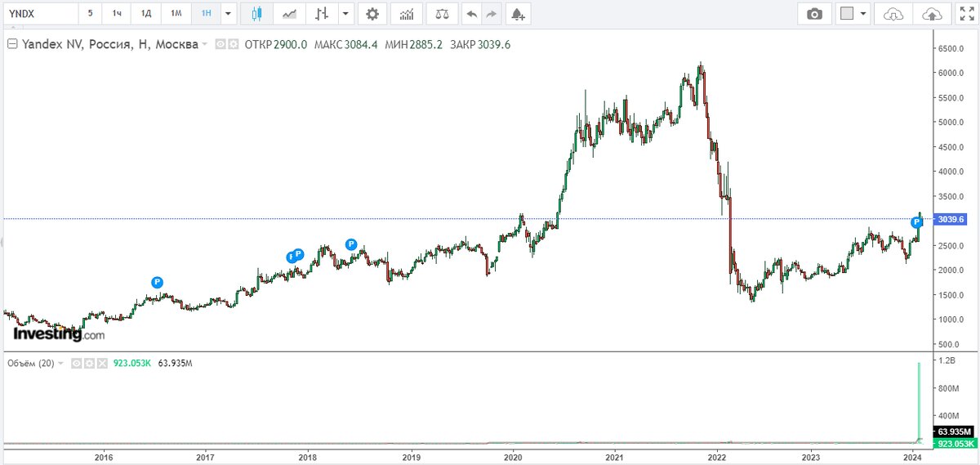Choose the bars chart style icon
Viewport: 980px width, 465px height.
coord(323,14)
